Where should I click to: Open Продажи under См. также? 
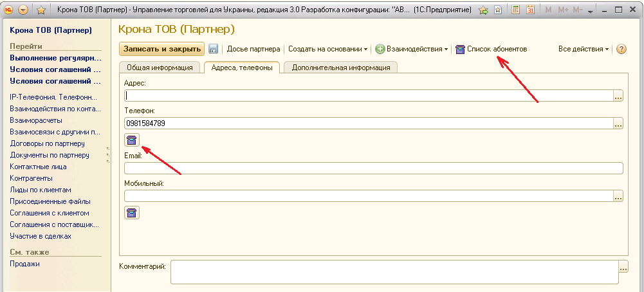(x=24, y=264)
